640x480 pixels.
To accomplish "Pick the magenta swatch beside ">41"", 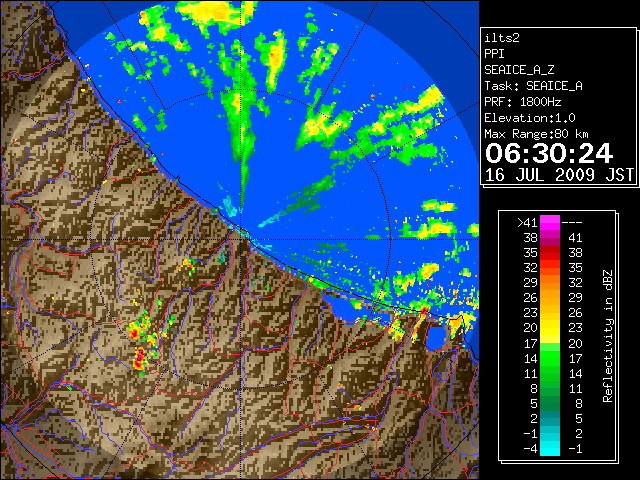I will (x=550, y=222).
